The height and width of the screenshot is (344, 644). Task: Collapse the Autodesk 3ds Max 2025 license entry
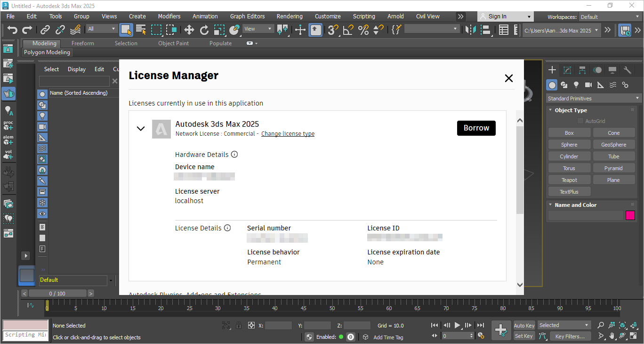[x=140, y=128]
